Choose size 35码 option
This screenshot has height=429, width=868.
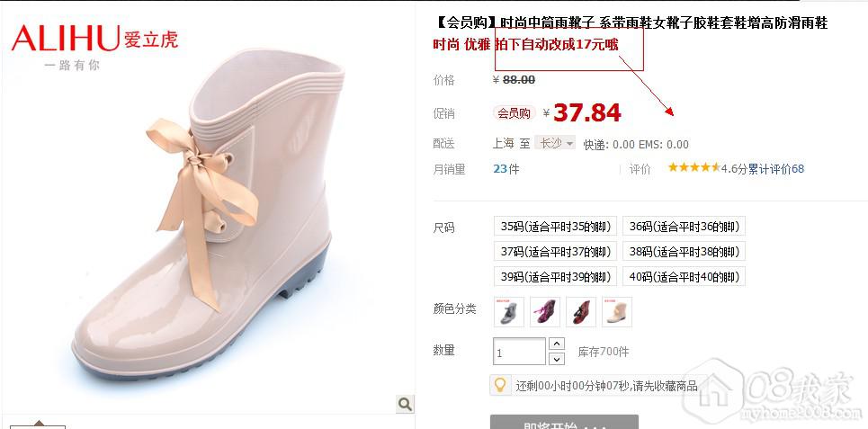click(555, 227)
